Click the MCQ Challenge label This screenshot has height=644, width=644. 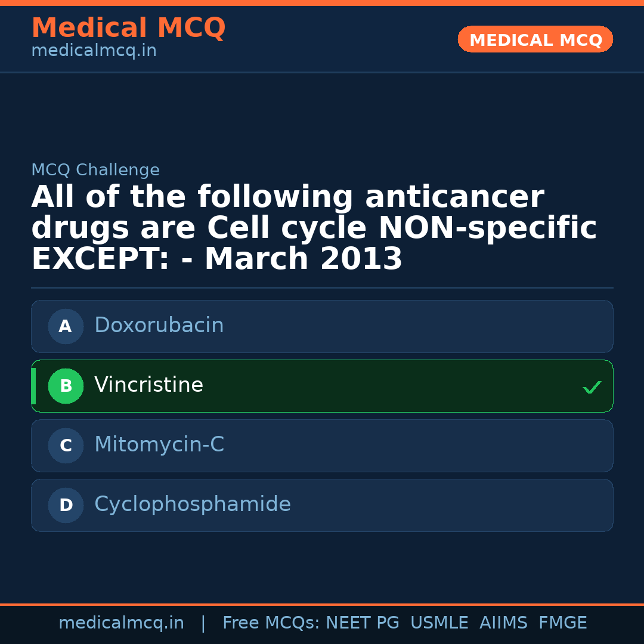pos(95,171)
